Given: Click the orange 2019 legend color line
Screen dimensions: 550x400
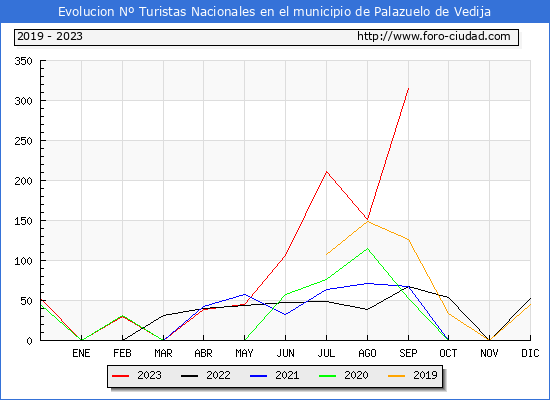Looking at the screenshot, I should [397, 376].
